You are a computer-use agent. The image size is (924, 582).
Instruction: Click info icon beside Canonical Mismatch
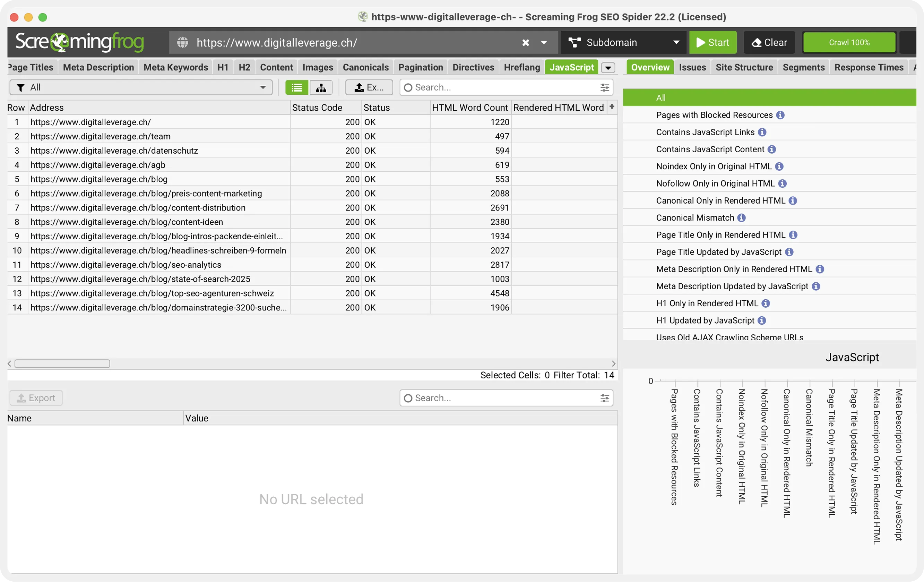pyautogui.click(x=741, y=218)
